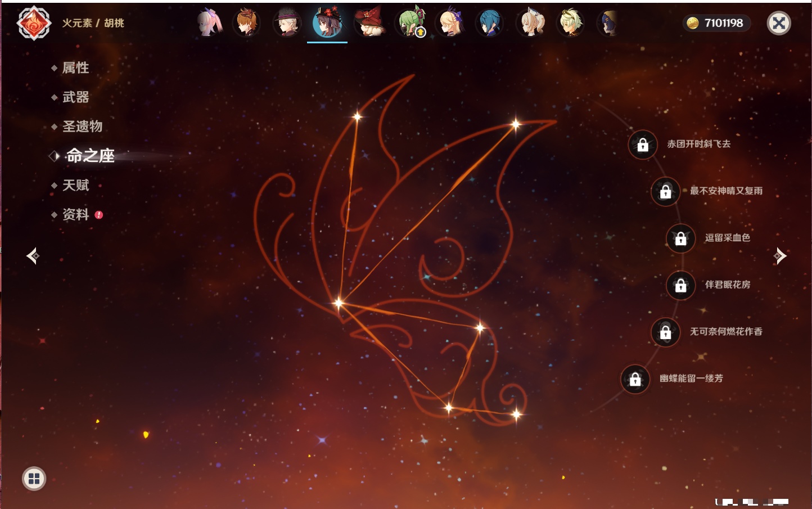Click the Pyro element emblem icon
Image resolution: width=812 pixels, height=509 pixels.
point(34,23)
